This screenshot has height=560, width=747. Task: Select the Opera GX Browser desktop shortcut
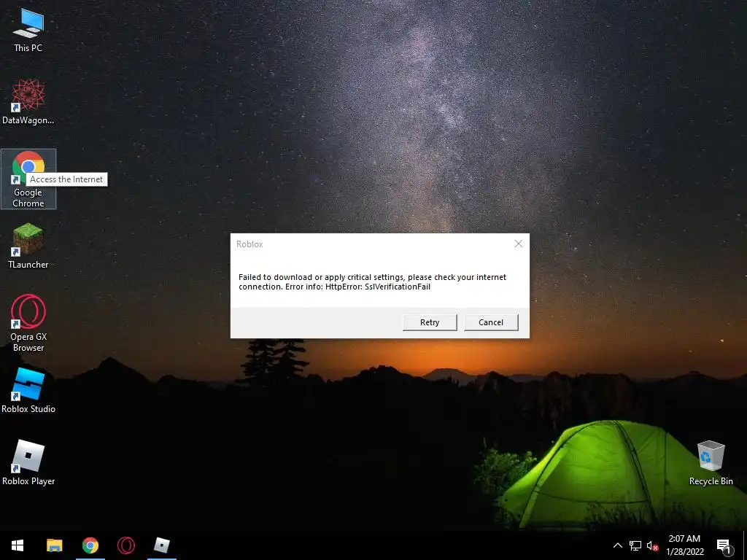point(28,323)
